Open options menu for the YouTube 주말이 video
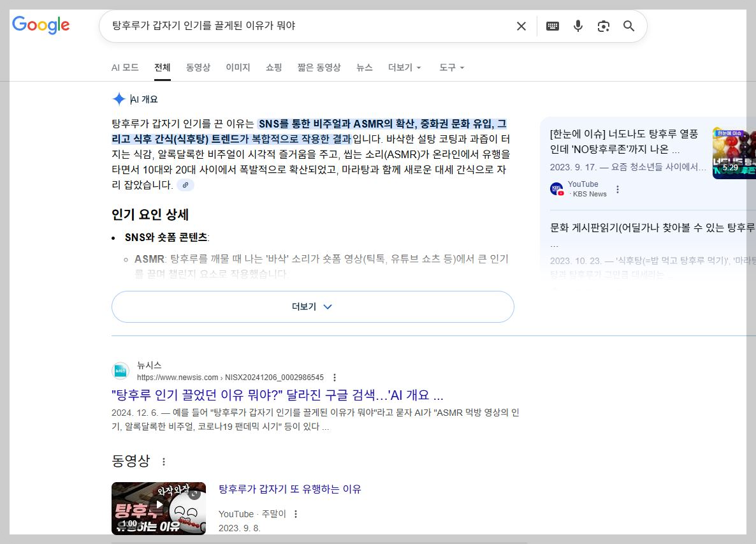756x544 pixels. pyautogui.click(x=296, y=514)
